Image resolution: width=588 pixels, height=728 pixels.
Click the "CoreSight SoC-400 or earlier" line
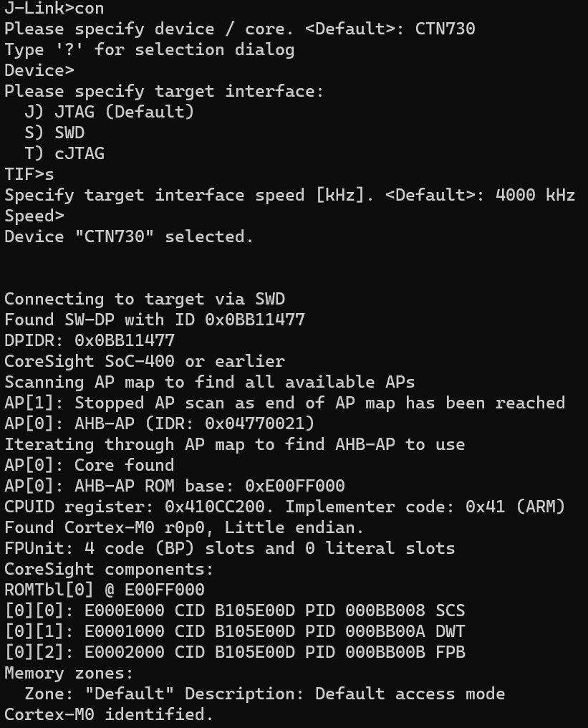(145, 361)
